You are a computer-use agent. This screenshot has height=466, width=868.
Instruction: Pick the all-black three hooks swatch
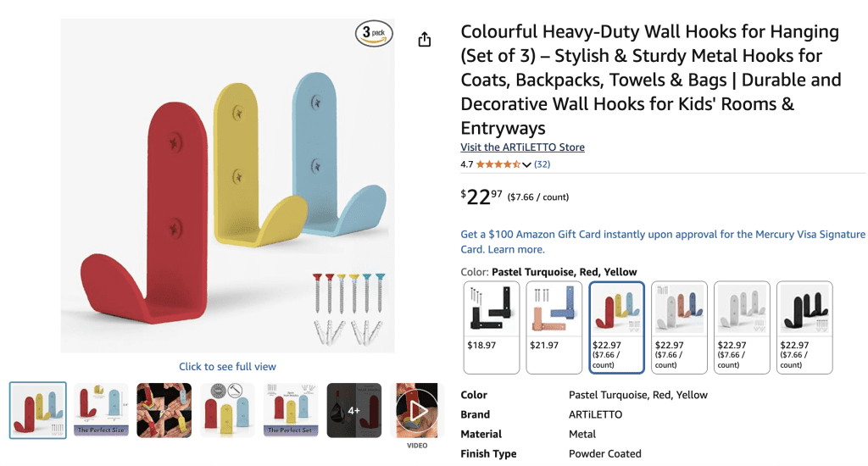pos(804,327)
